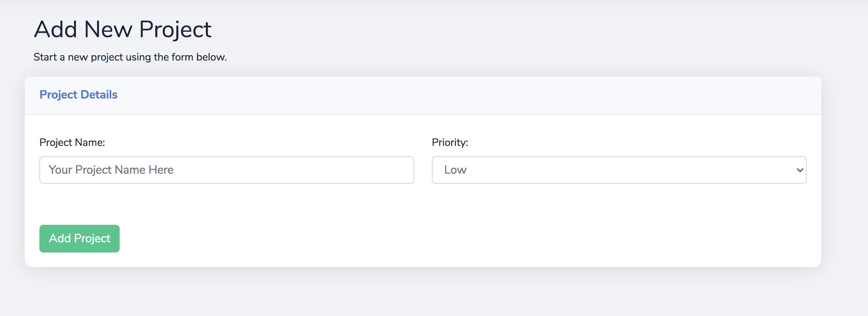868x316 pixels.
Task: Expand the Priority chevron arrow
Action: (x=800, y=170)
